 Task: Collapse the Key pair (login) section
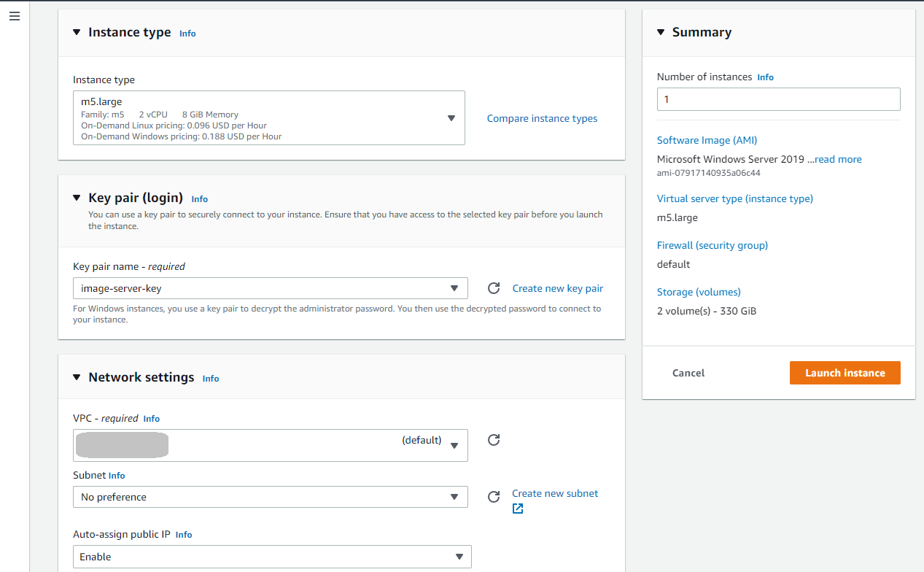click(77, 198)
